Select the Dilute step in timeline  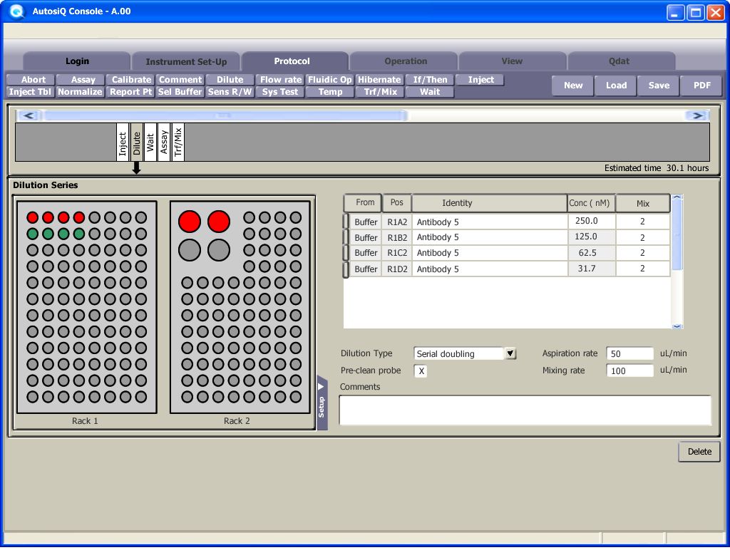pos(136,142)
